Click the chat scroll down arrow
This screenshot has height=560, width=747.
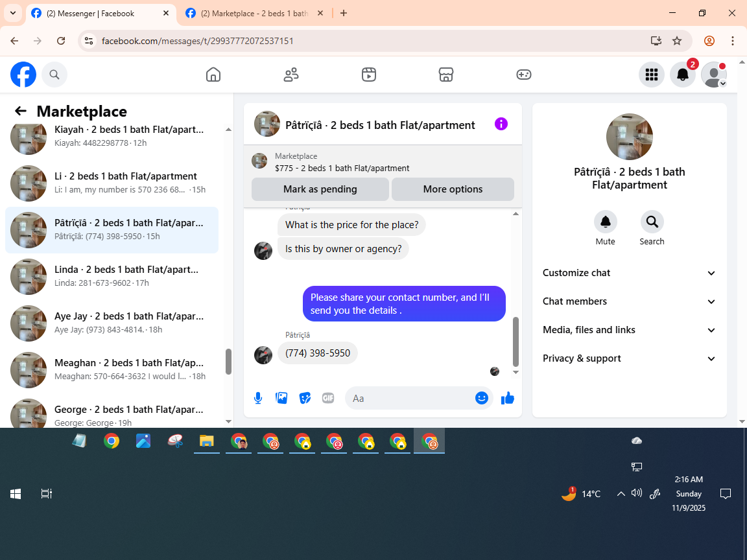tap(516, 373)
